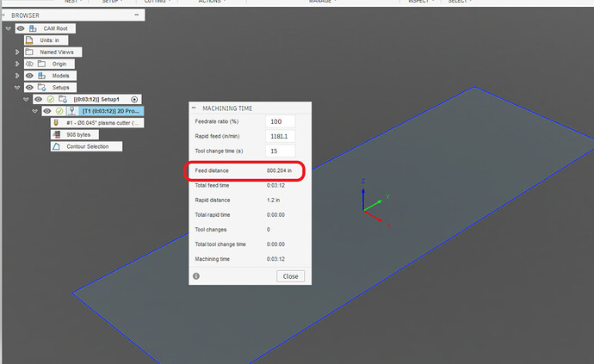Screen dimensions: 594x364
Task: Click the 908 bytes toolpath icon
Action: [57, 134]
